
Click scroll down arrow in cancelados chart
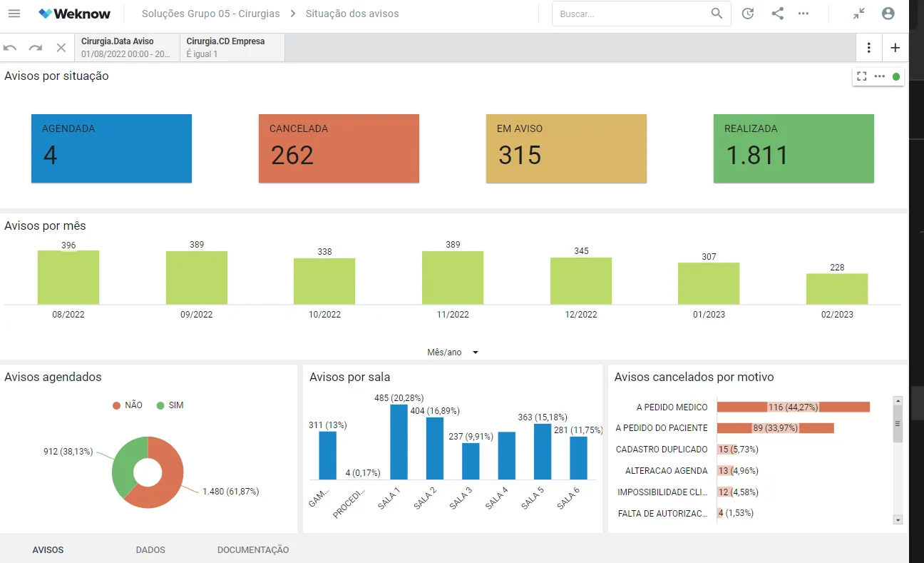coord(898,520)
